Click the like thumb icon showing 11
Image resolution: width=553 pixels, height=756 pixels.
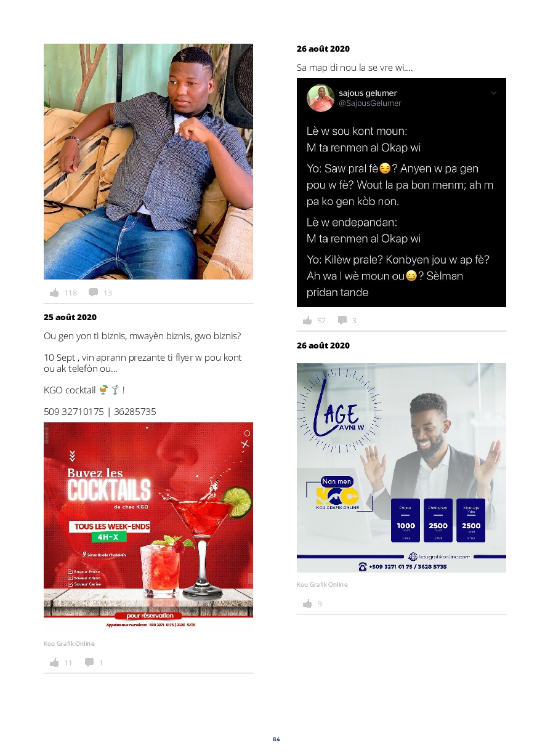point(54,662)
